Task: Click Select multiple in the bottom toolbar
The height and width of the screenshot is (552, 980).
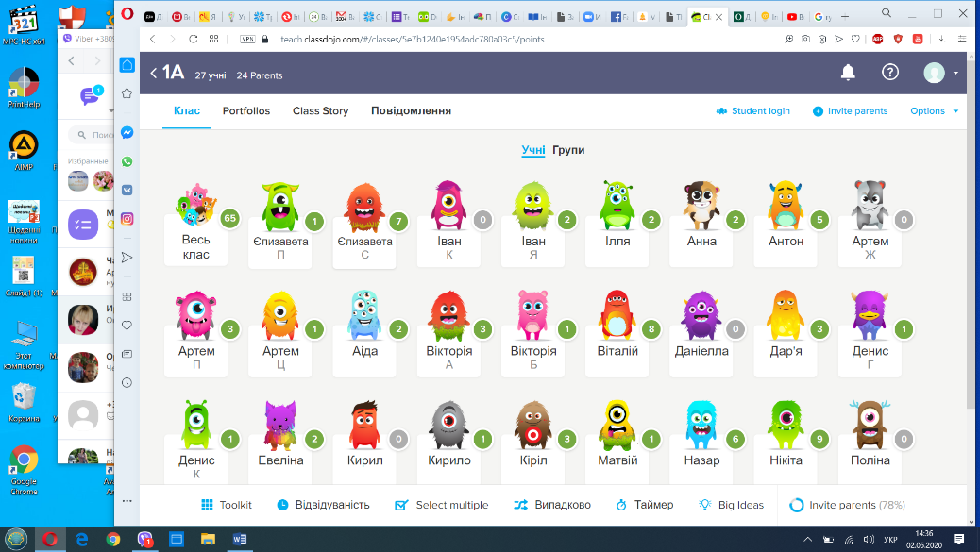Action: [x=442, y=505]
